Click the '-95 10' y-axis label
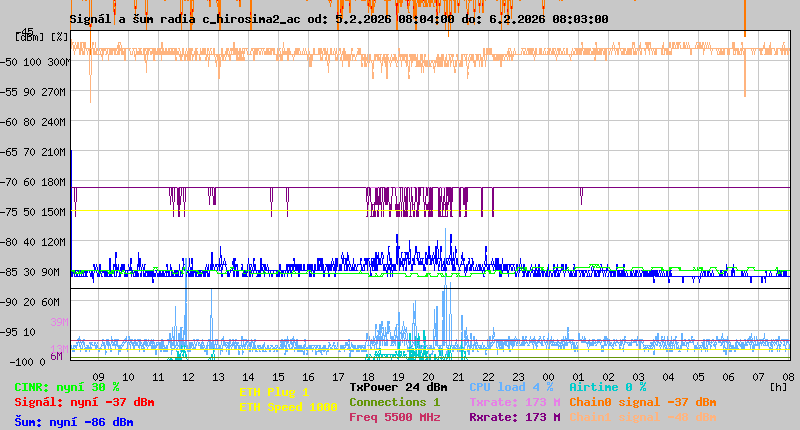800x430 pixels. (x=18, y=332)
